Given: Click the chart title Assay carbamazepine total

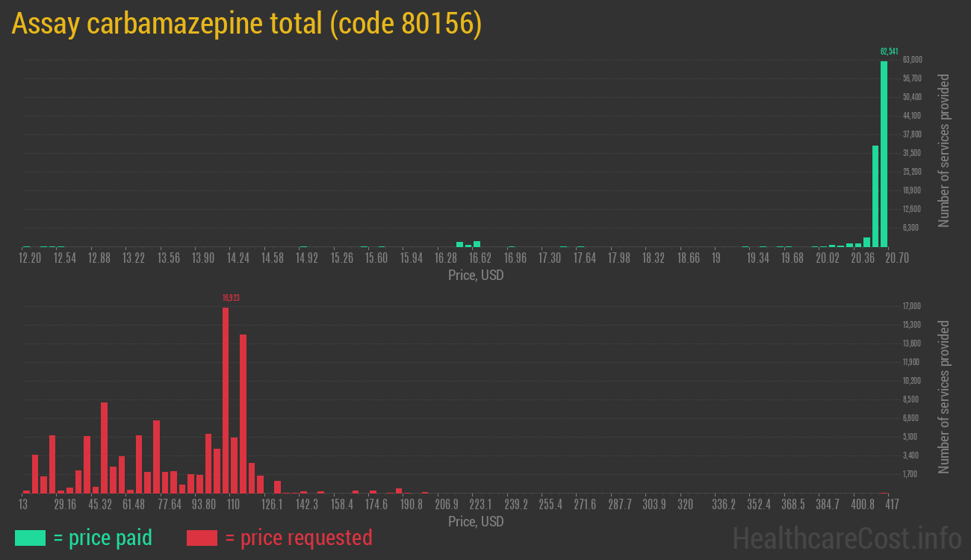Looking at the screenshot, I should pos(246,23).
